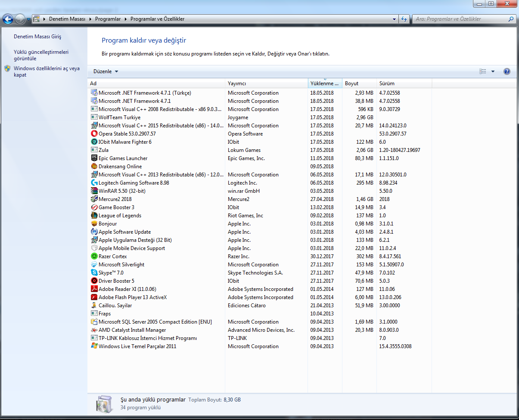Sort by the Yüklenme column header
Screen dimensions: 519x420
[x=325, y=83]
